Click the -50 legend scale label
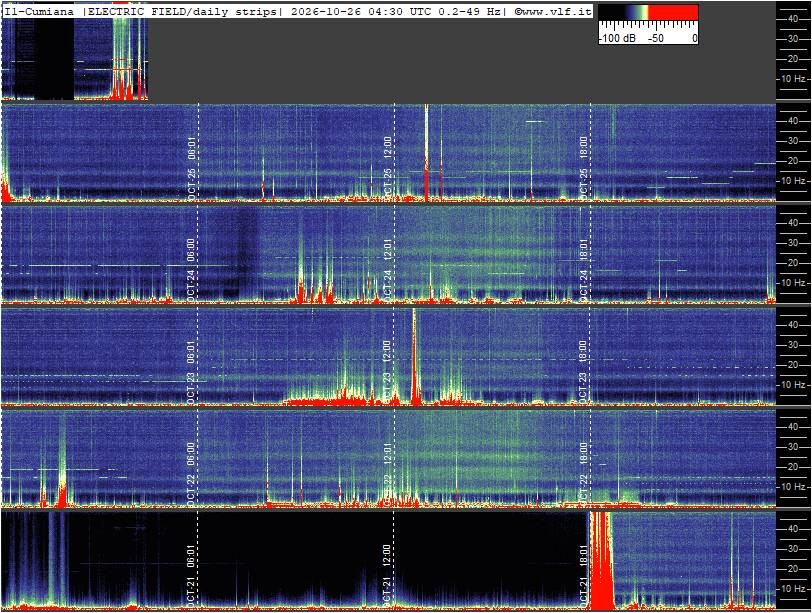 point(656,38)
